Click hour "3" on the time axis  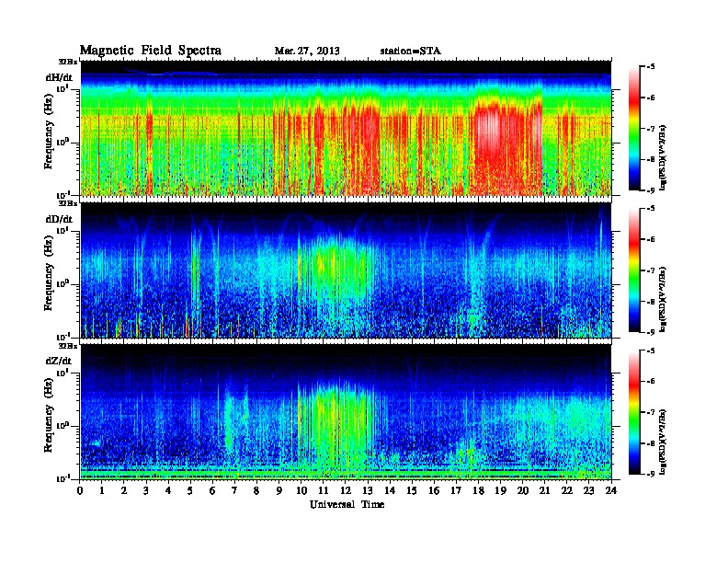(147, 490)
